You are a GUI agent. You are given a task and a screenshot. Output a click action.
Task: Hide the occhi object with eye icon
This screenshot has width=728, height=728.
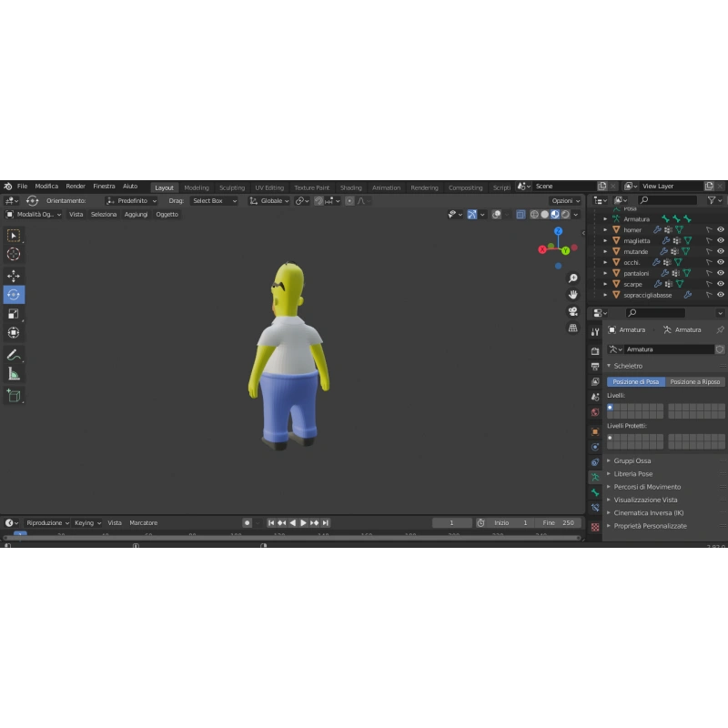coord(720,262)
